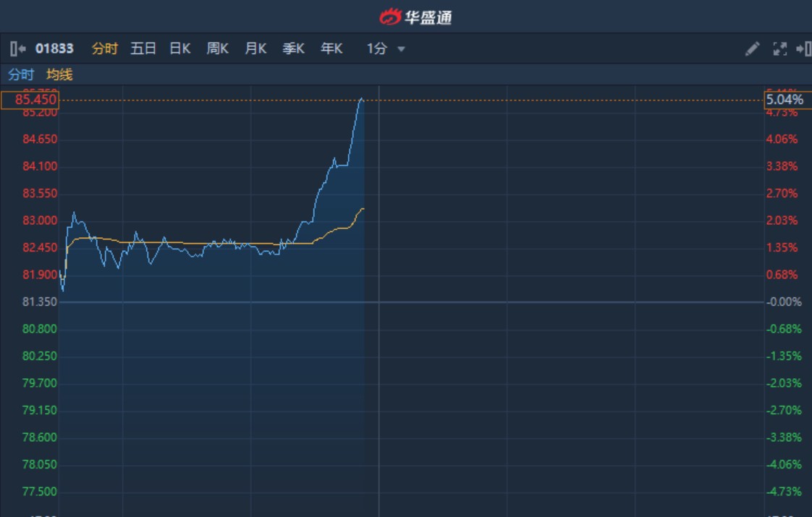Click the 华盛通 logo

(x=415, y=17)
